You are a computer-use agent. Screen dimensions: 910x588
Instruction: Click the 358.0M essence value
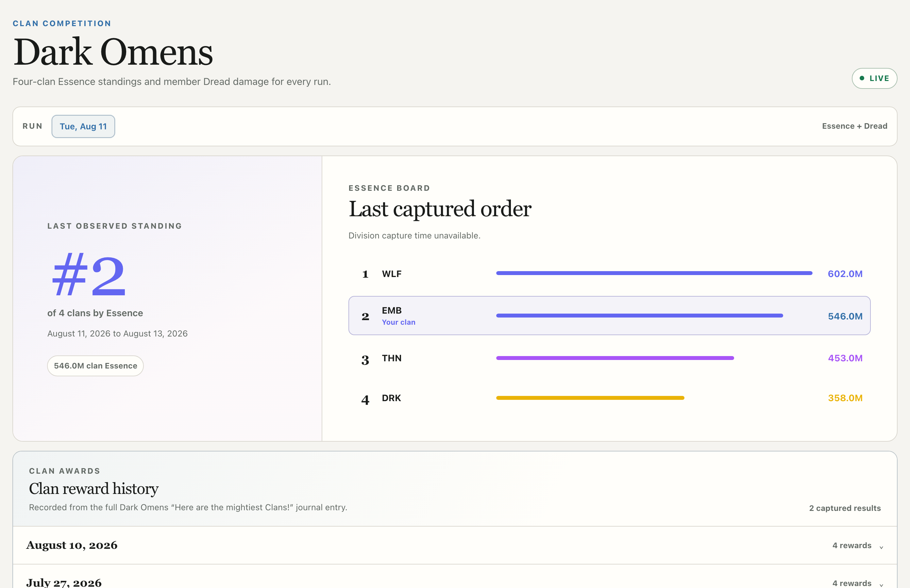coord(845,398)
